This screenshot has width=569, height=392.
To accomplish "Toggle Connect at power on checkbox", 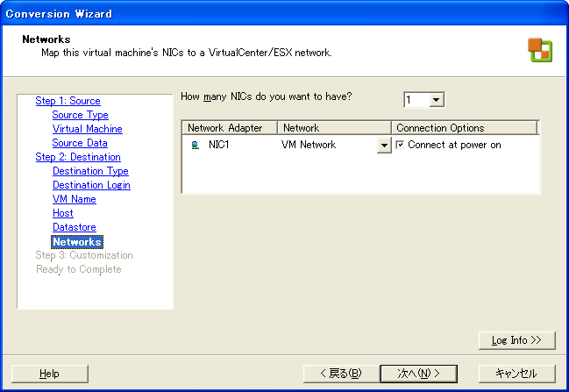I will point(400,145).
